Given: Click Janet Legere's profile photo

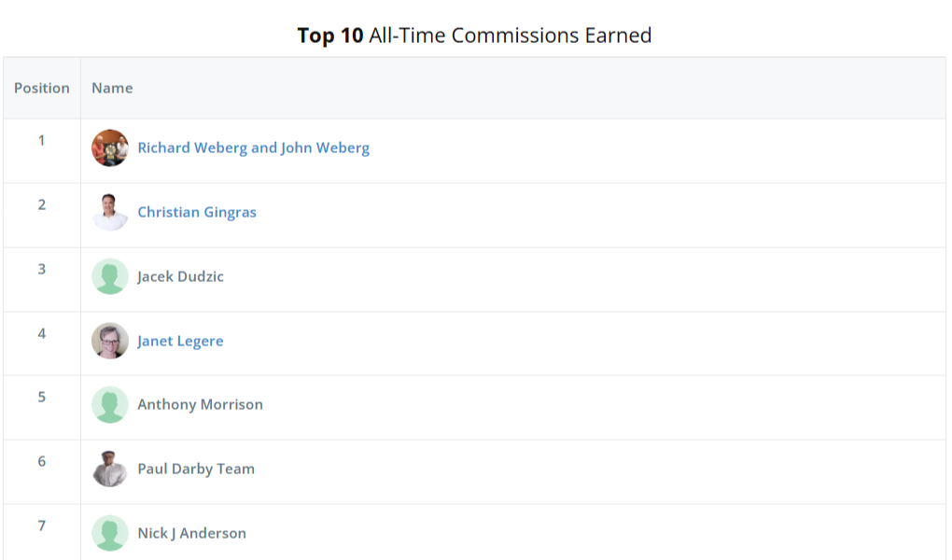Looking at the screenshot, I should [110, 342].
